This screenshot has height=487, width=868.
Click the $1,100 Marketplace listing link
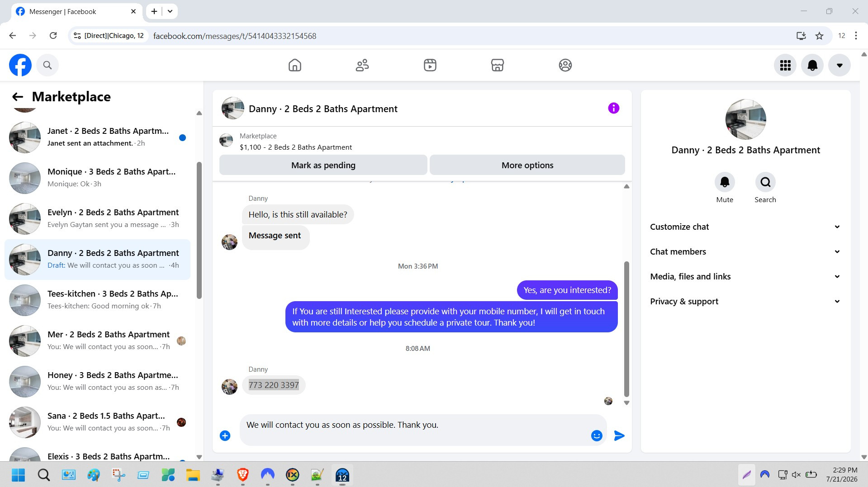coord(295,147)
